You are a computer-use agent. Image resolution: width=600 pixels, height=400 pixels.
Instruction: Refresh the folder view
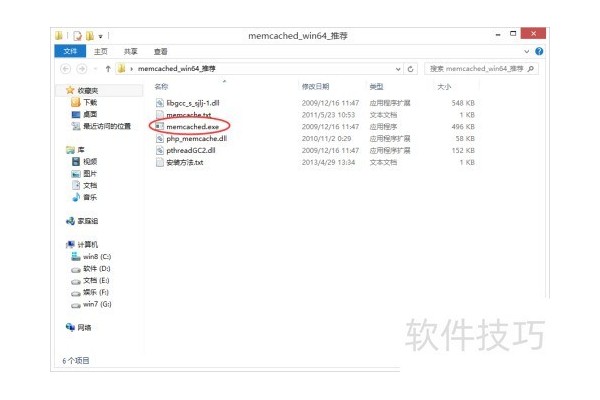[411, 69]
